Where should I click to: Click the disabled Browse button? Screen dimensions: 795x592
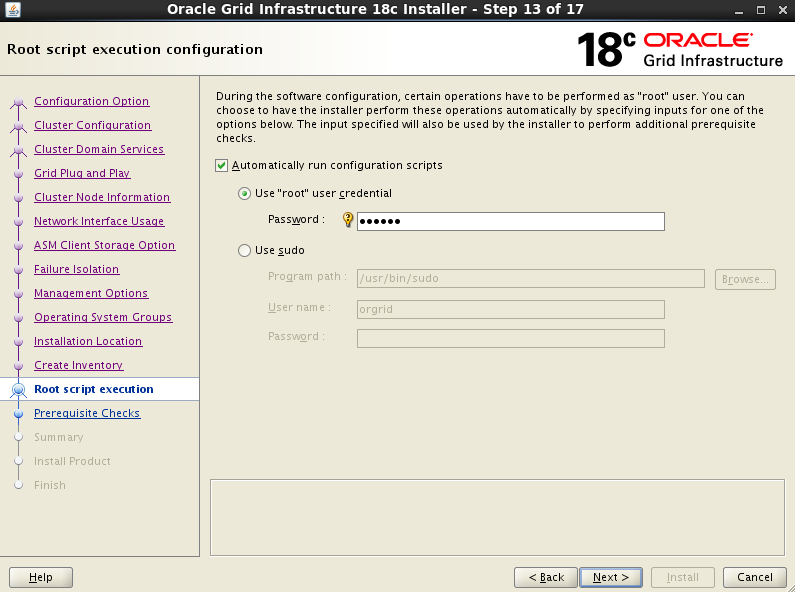click(x=745, y=279)
